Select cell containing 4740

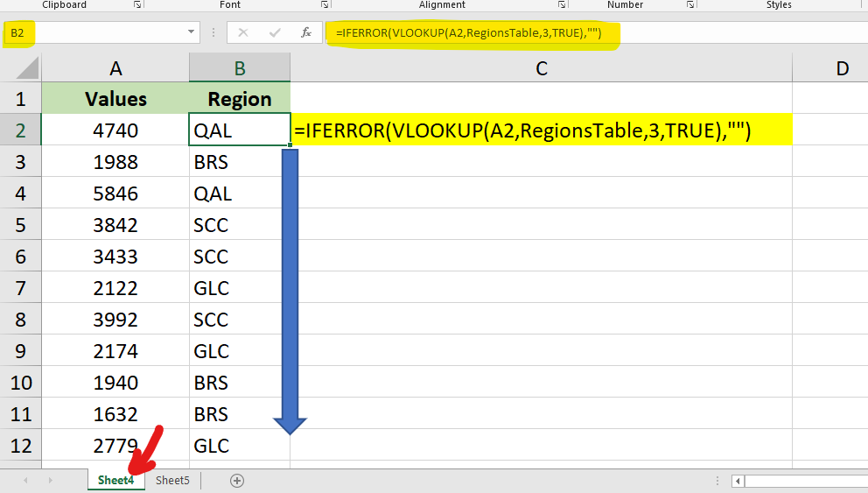(x=115, y=130)
